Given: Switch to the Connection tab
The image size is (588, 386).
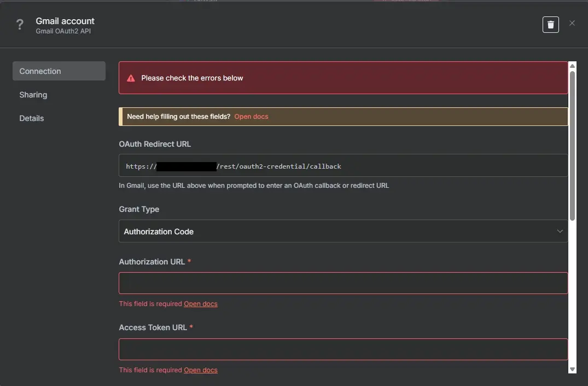Looking at the screenshot, I should click(x=59, y=71).
